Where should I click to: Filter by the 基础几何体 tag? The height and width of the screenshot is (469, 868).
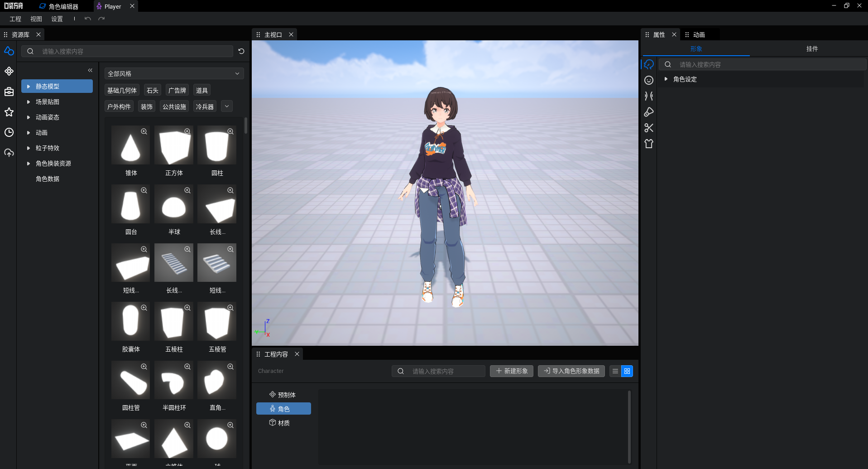pos(122,90)
